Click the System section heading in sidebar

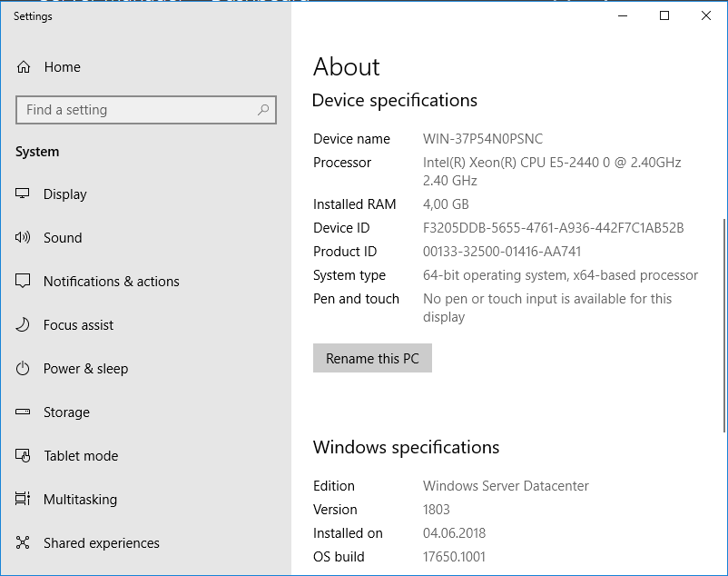click(37, 152)
